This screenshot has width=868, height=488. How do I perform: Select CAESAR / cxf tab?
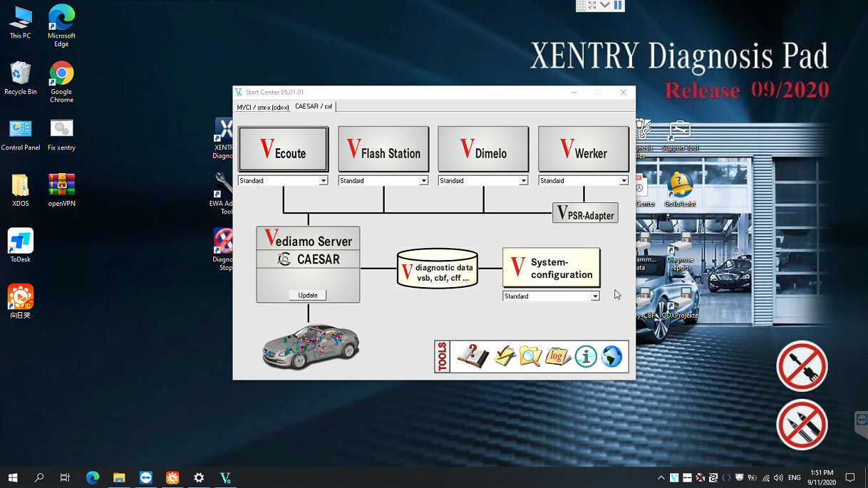[x=314, y=106]
